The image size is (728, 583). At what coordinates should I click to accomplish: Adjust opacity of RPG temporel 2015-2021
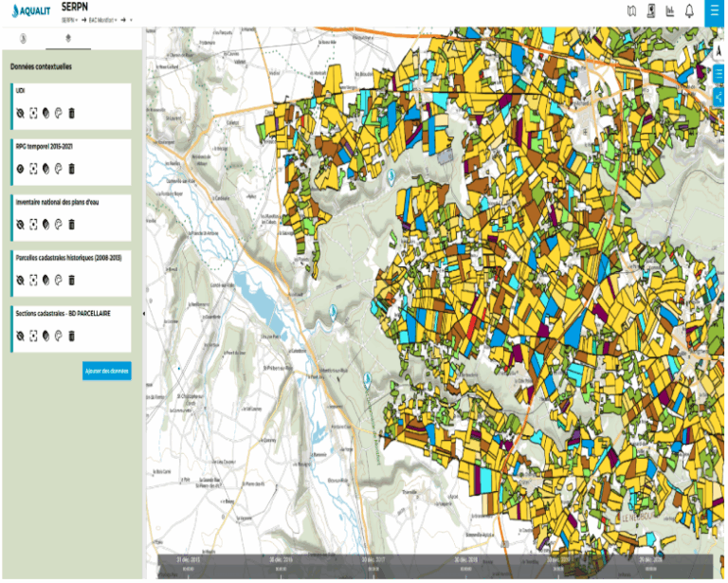(45, 169)
